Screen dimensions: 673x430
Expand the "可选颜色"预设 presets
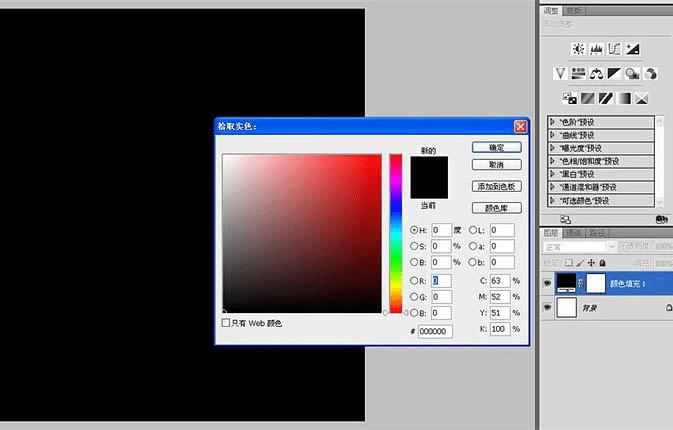pos(552,200)
